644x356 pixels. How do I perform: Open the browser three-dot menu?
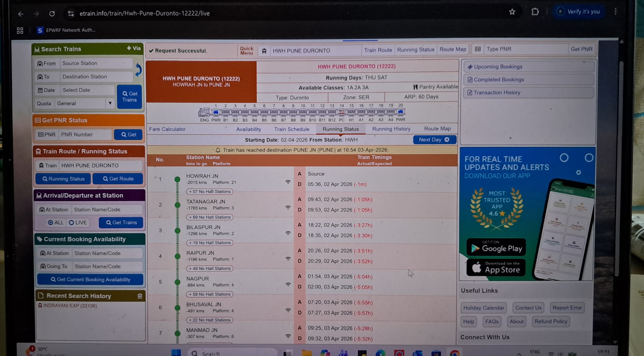[x=615, y=11]
